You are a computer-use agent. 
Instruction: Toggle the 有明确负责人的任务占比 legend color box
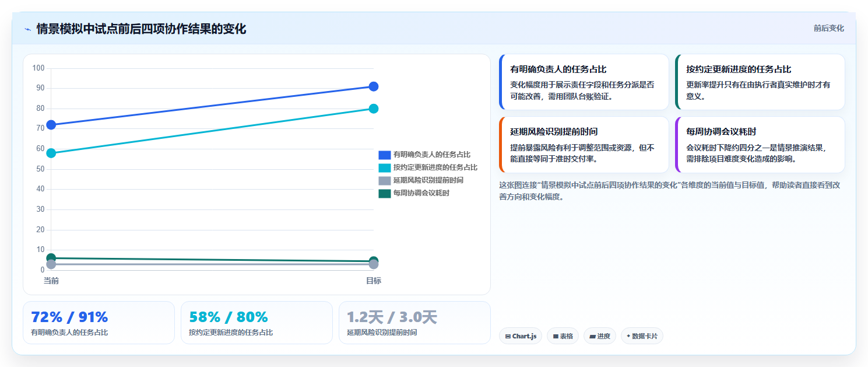384,155
